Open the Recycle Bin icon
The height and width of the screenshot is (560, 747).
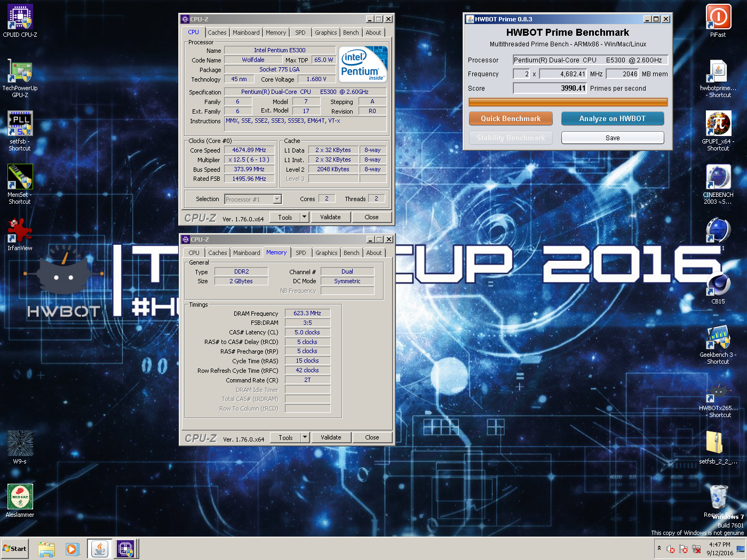(718, 501)
